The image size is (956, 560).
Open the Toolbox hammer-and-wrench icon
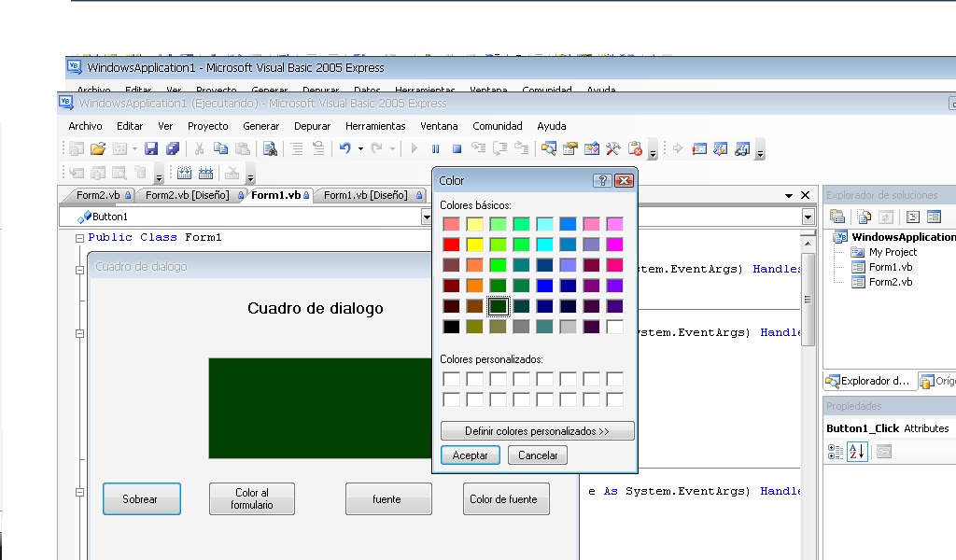coord(612,148)
